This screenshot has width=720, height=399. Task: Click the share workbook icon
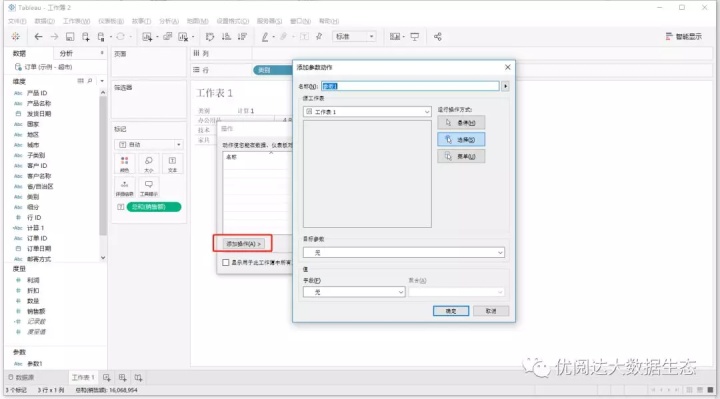[x=438, y=37]
